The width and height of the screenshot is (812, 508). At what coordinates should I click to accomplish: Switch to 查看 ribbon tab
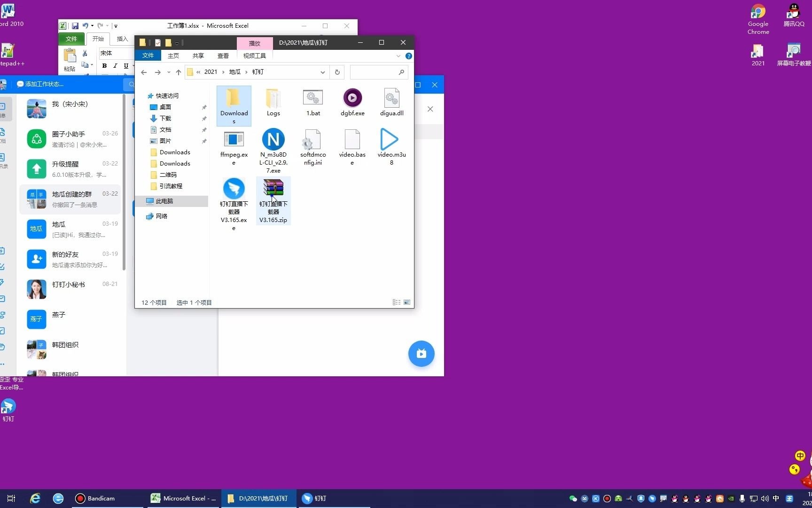(x=223, y=56)
